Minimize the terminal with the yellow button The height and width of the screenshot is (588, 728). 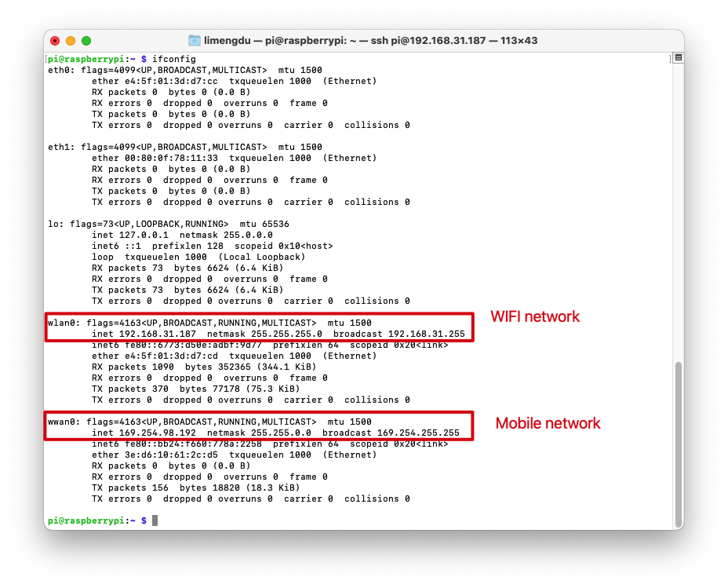tap(71, 41)
